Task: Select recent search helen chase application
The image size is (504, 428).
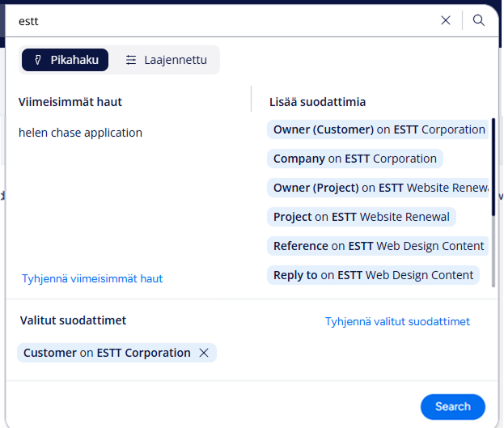Action: click(x=81, y=133)
